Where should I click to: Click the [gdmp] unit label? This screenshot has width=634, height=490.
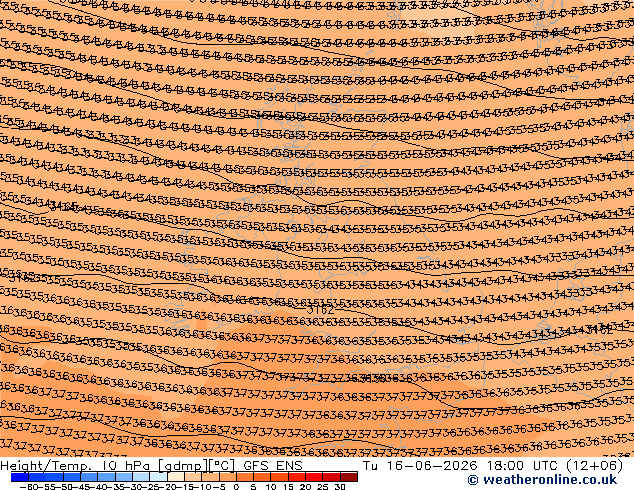point(183,466)
